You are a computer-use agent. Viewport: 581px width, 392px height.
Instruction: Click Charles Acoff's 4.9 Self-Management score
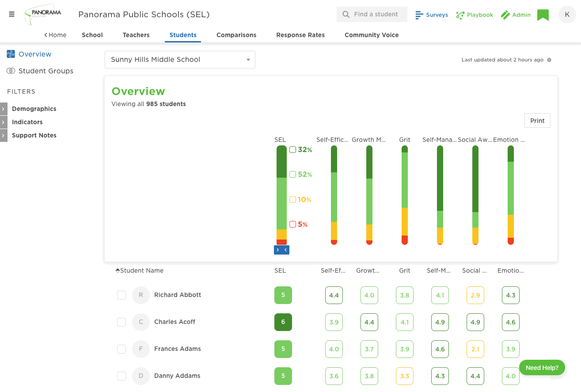[x=440, y=322]
